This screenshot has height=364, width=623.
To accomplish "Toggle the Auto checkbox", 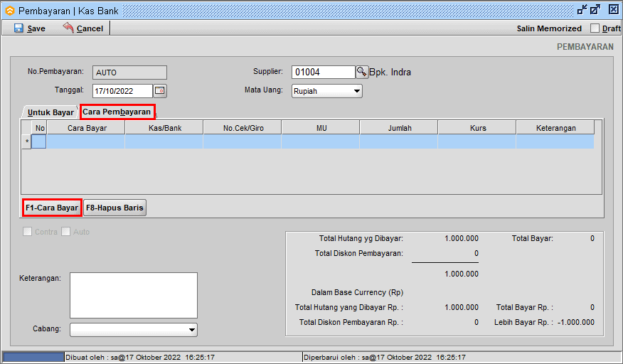I will [66, 232].
